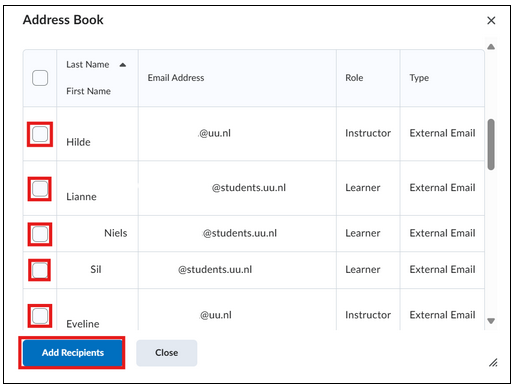
Task: Sort by the Last Name column header
Action: click(x=88, y=65)
